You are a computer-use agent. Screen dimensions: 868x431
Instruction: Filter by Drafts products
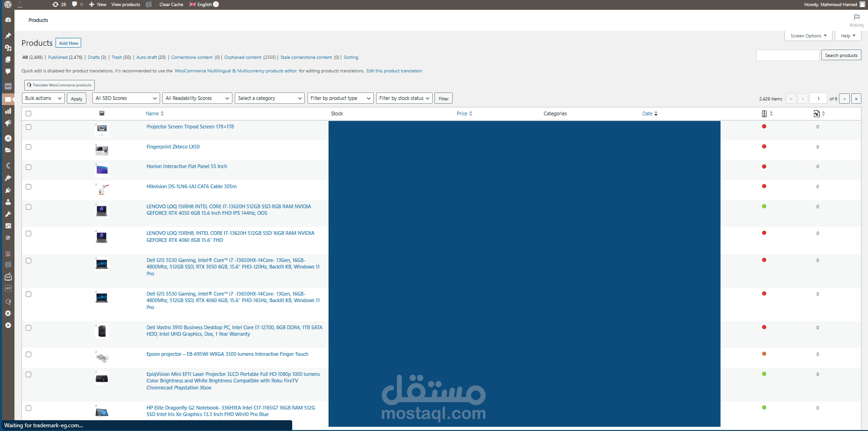pos(97,57)
